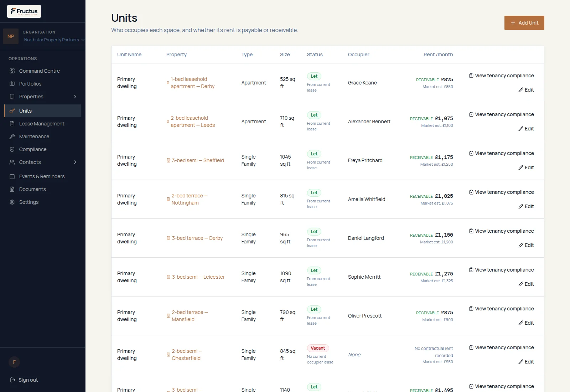
Task: Click the Properties building icon
Action: point(12,97)
